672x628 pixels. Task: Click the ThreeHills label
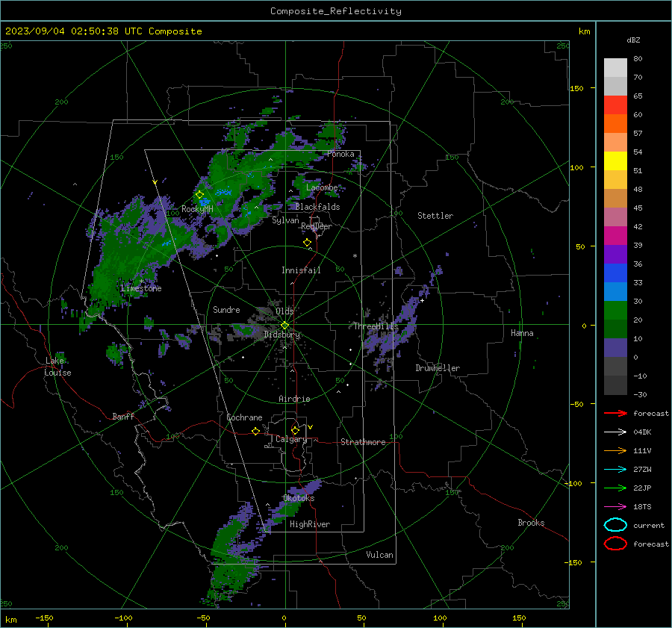click(376, 326)
